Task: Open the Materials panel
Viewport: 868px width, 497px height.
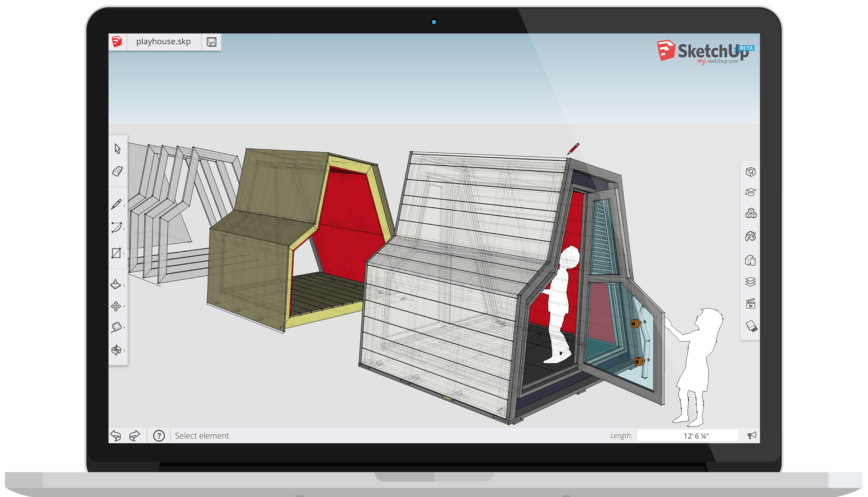Action: [x=750, y=236]
